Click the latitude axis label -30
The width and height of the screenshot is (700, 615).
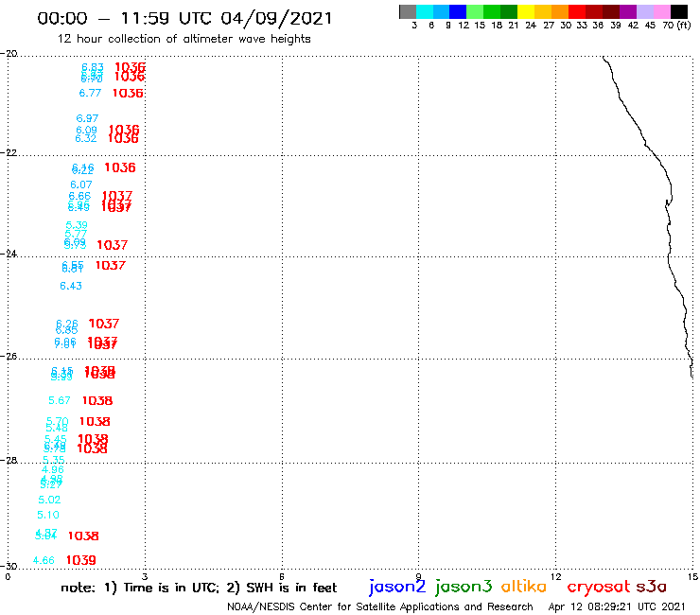click(9, 567)
